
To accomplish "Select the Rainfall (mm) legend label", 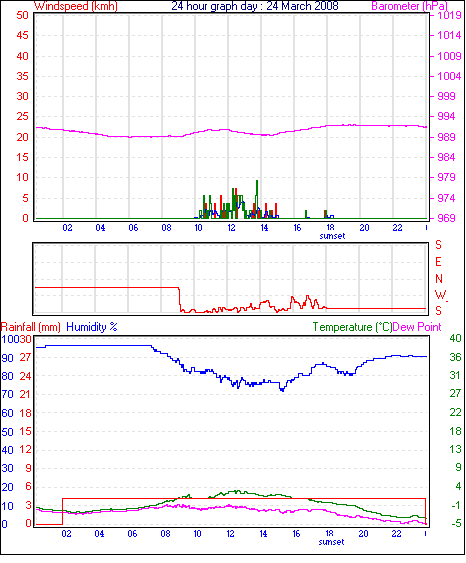I will [x=31, y=327].
